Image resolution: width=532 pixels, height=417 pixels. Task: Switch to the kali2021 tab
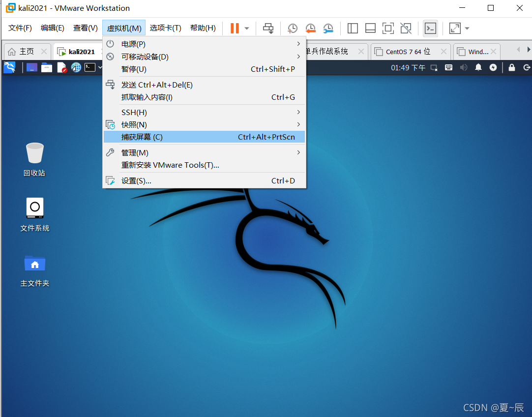77,52
